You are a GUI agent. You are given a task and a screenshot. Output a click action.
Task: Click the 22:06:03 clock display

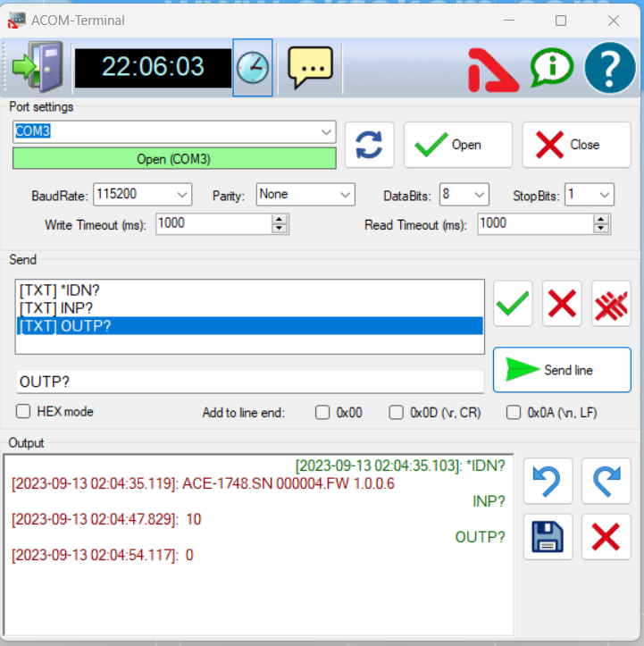153,67
